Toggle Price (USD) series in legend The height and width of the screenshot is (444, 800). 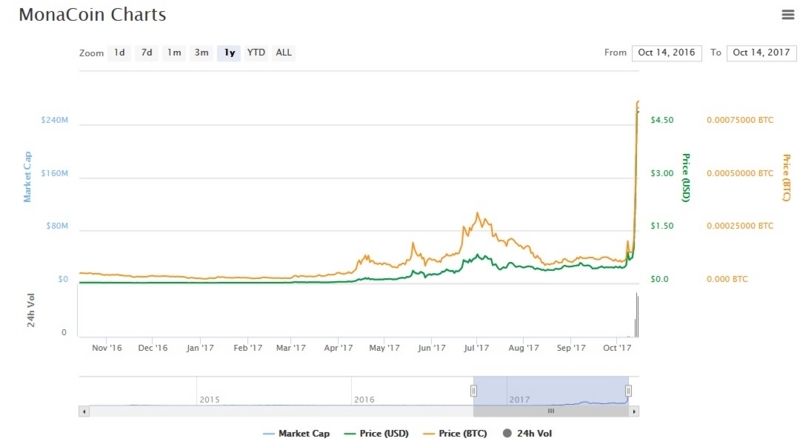(x=377, y=433)
